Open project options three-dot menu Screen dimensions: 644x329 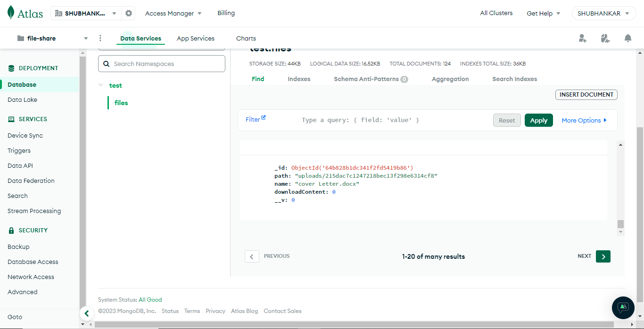coord(100,38)
